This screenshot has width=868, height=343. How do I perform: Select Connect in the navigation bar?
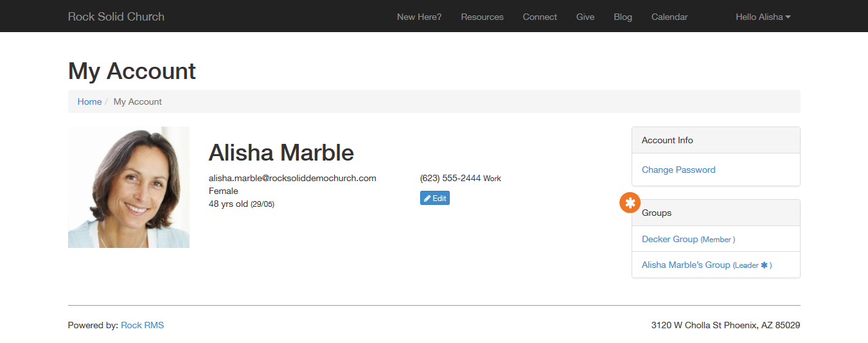point(540,17)
